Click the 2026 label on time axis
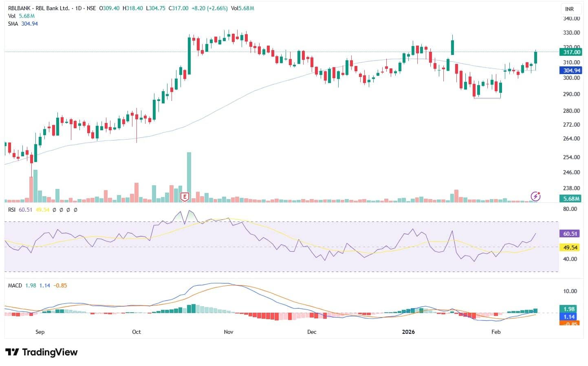Viewport: 588px width, 366px height. pos(408,332)
